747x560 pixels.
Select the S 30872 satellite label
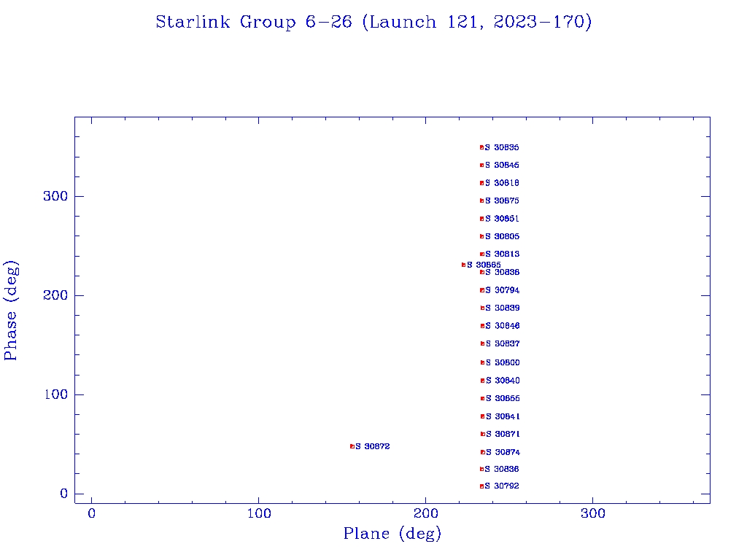(373, 447)
